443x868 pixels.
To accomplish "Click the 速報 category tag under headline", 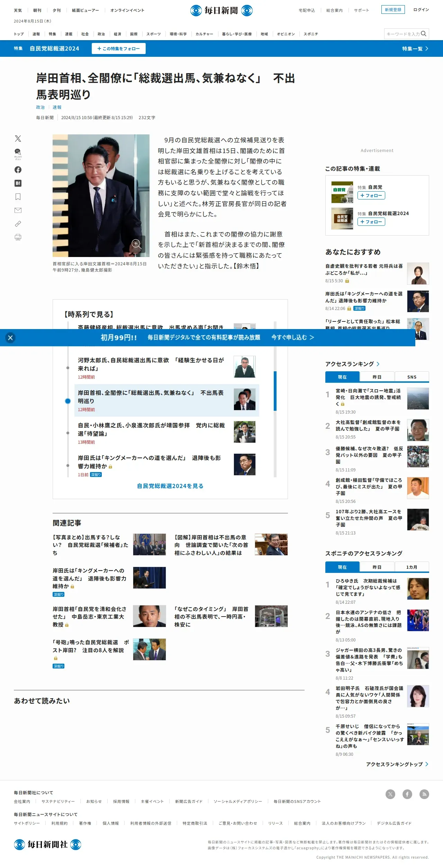I will (x=57, y=107).
